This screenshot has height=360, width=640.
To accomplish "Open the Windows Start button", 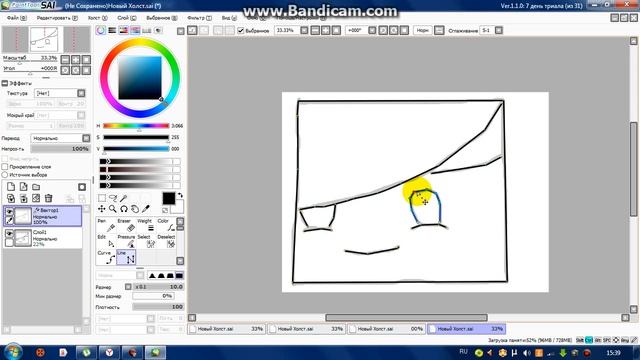I will pyautogui.click(x=13, y=352).
